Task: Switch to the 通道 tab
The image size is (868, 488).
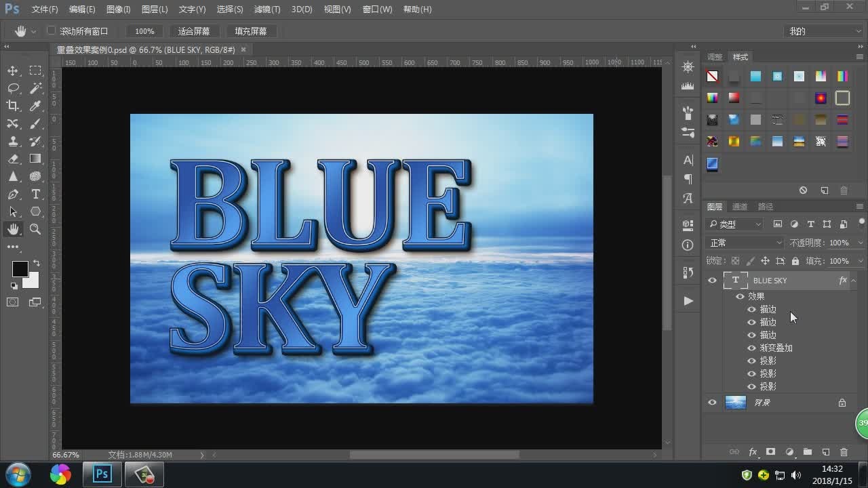Action: click(740, 207)
